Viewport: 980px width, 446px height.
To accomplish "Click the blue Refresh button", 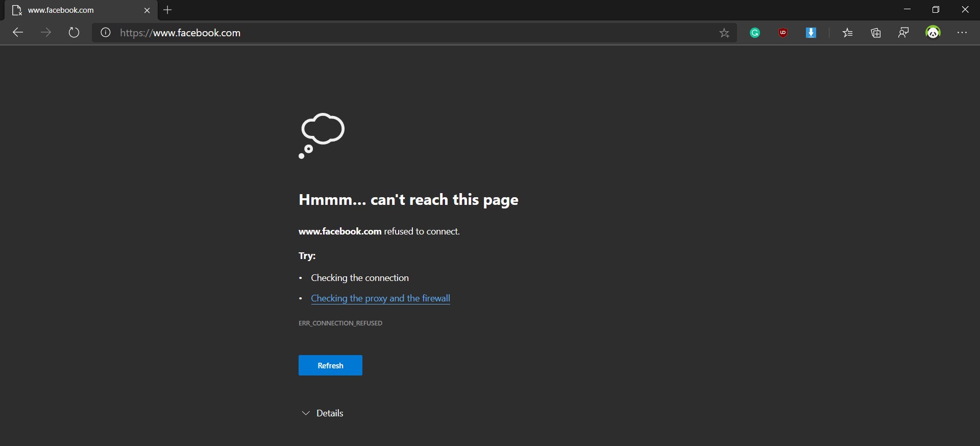I will [330, 365].
